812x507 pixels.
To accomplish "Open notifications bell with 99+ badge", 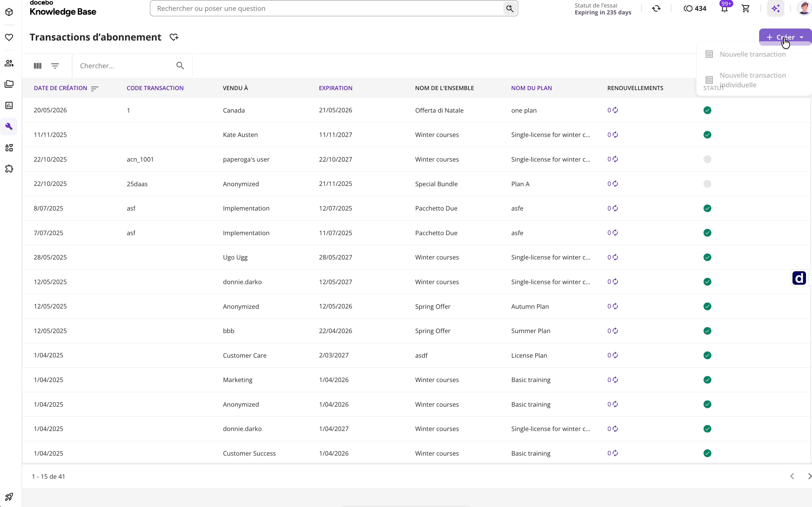I will (x=725, y=8).
